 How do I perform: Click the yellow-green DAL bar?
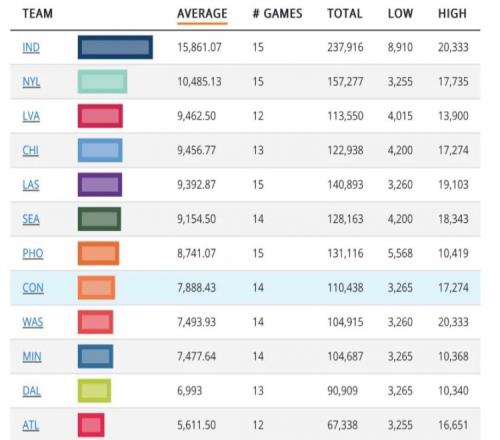click(94, 391)
